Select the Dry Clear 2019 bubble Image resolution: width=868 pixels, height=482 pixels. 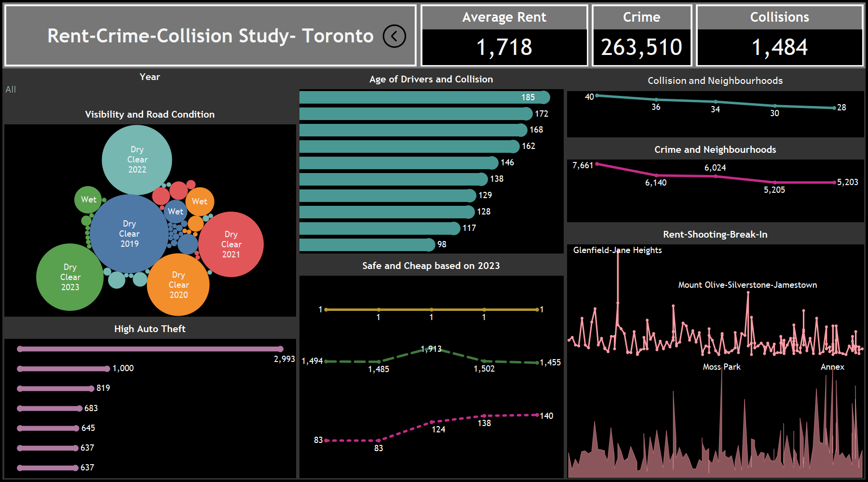coord(129,234)
